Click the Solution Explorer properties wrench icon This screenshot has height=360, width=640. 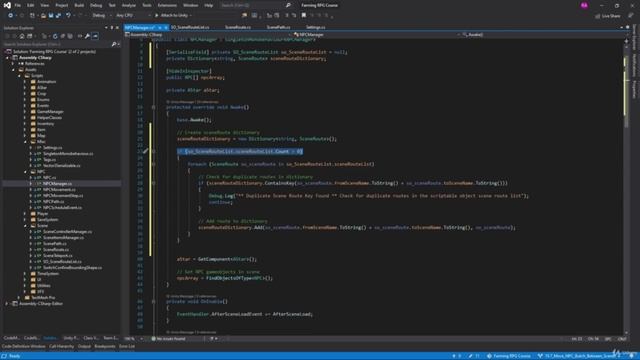point(87,36)
